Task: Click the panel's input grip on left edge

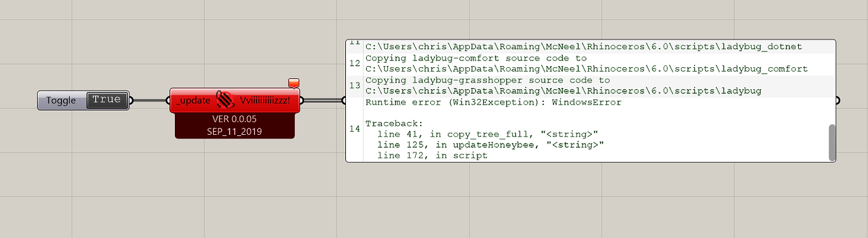Action: coord(345,100)
